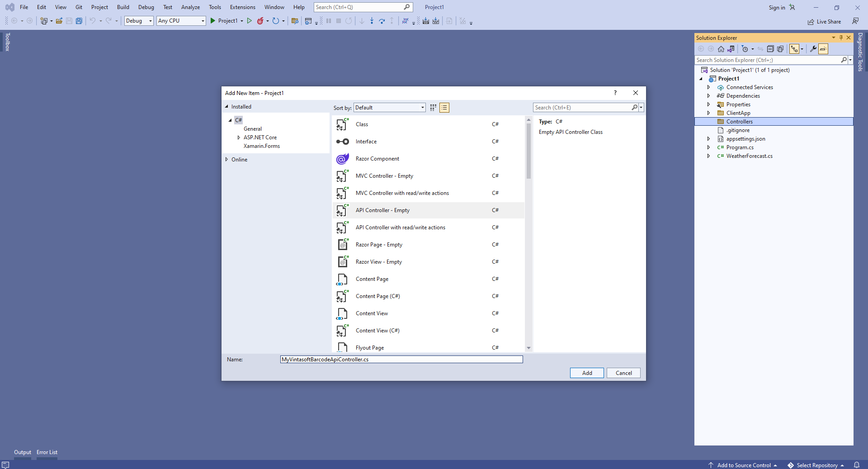Viewport: 868px width, 469px height.
Task: Click the Name text field
Action: [401, 360]
